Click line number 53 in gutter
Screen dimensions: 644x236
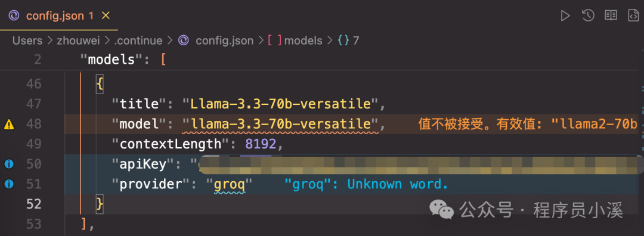tap(33, 224)
